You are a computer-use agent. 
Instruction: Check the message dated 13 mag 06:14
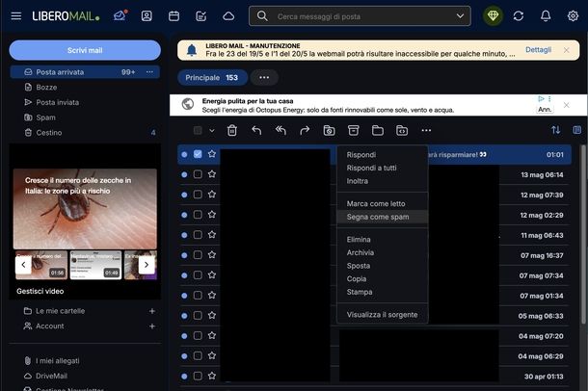click(198, 174)
